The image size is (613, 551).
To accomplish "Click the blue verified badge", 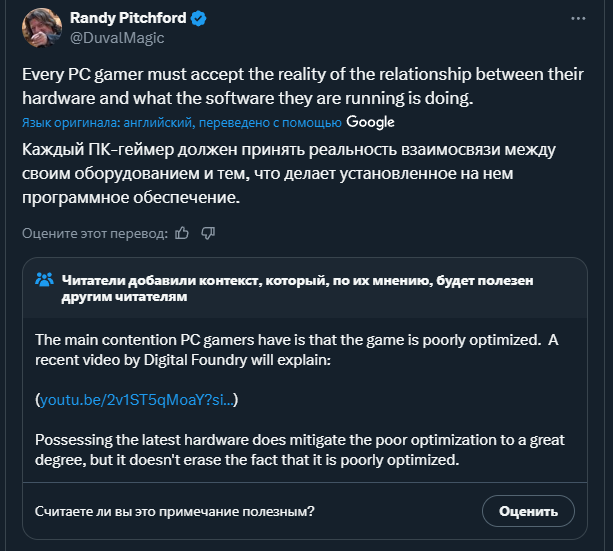I will tap(200, 19).
